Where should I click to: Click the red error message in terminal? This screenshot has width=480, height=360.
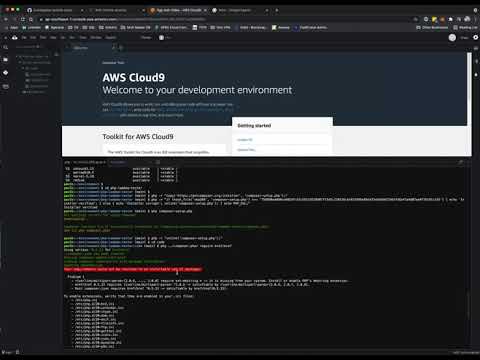(133, 269)
